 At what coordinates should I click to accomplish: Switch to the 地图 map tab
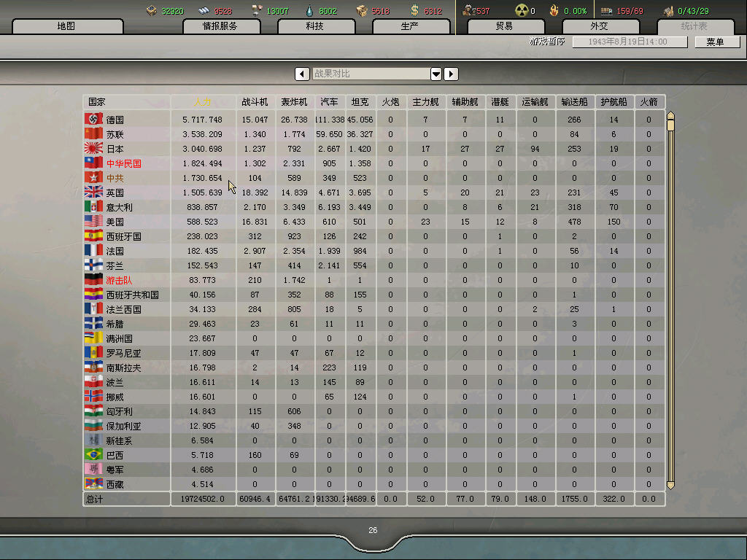[67, 26]
